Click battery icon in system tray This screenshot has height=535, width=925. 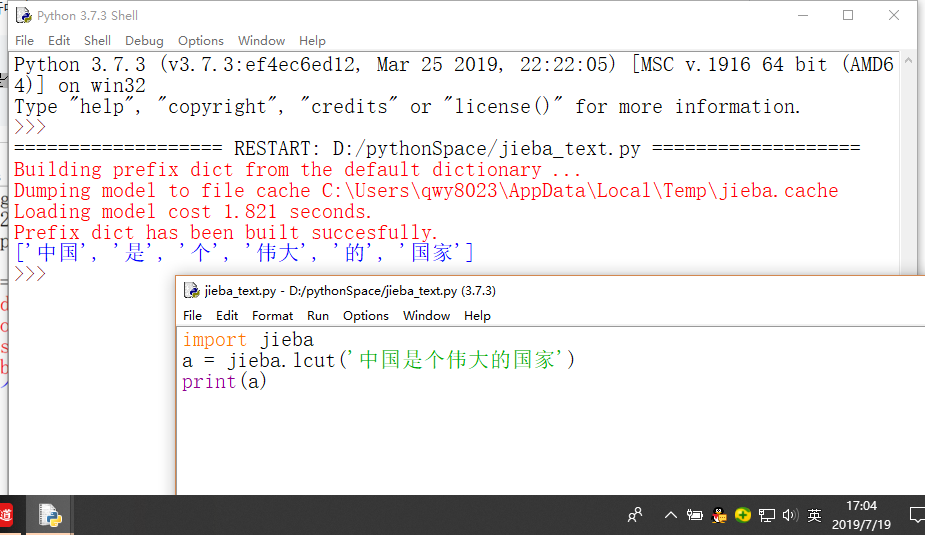(694, 516)
